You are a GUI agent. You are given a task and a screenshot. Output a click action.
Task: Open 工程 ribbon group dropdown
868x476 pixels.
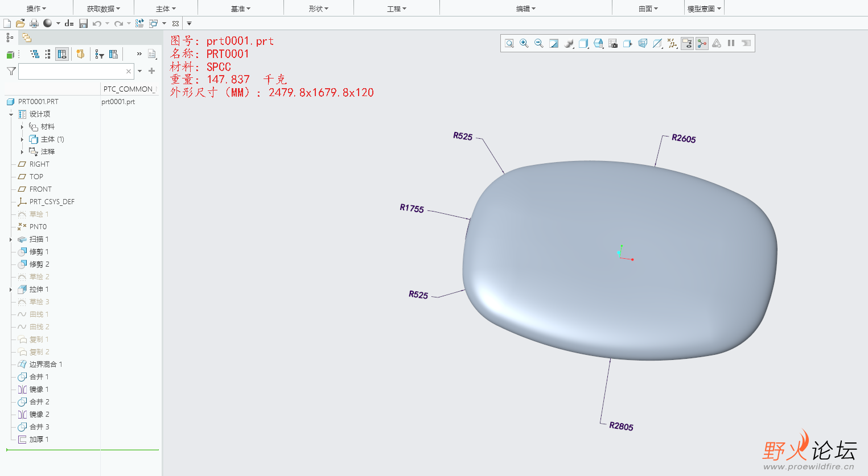point(397,9)
